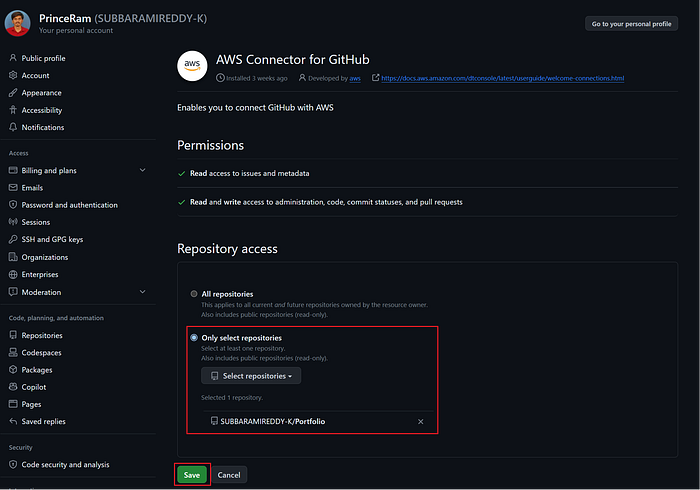Open Password and authentication settings
700x490 pixels.
pos(69,205)
